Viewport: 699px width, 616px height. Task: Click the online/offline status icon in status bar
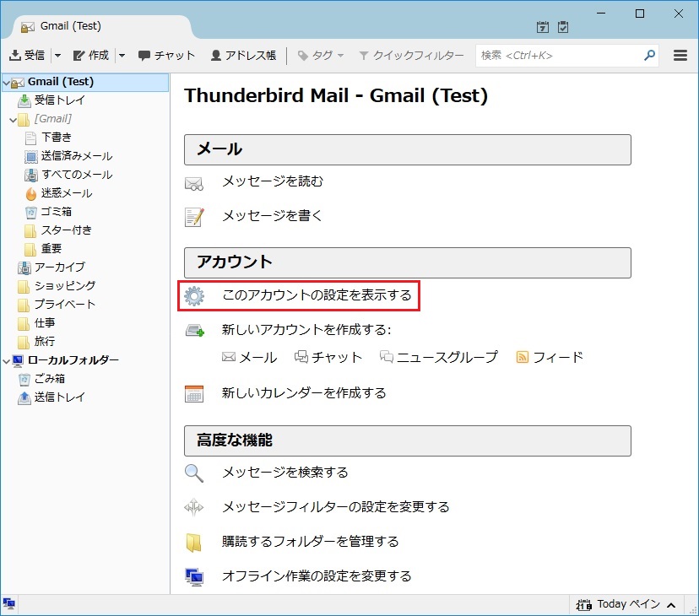[9, 604]
